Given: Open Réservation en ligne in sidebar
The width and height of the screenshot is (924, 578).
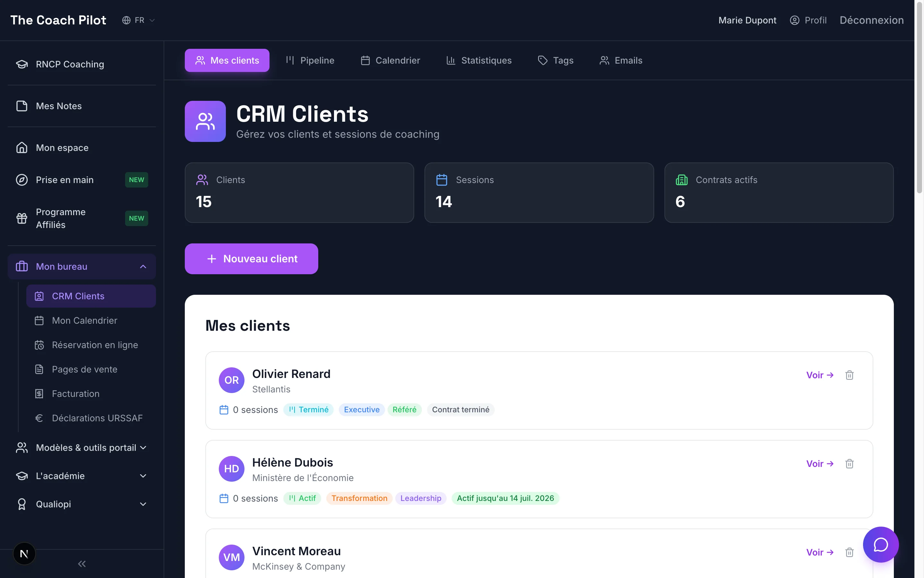Looking at the screenshot, I should pos(91,345).
